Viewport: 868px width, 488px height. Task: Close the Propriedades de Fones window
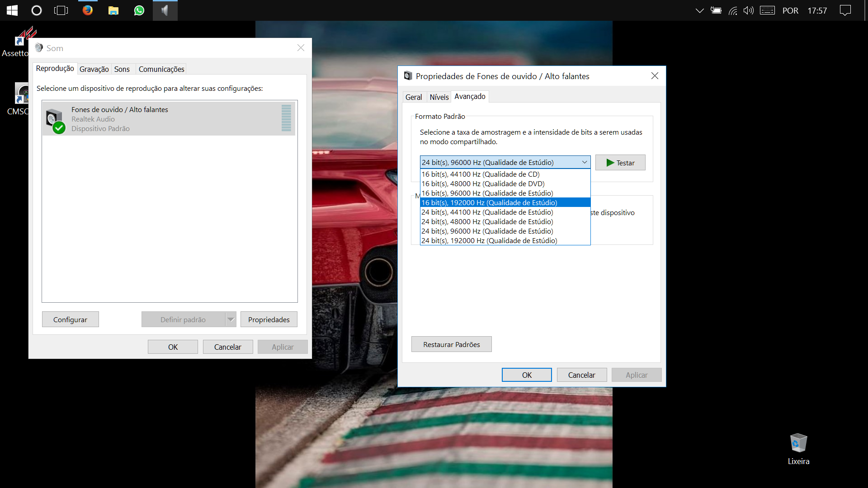(x=655, y=76)
